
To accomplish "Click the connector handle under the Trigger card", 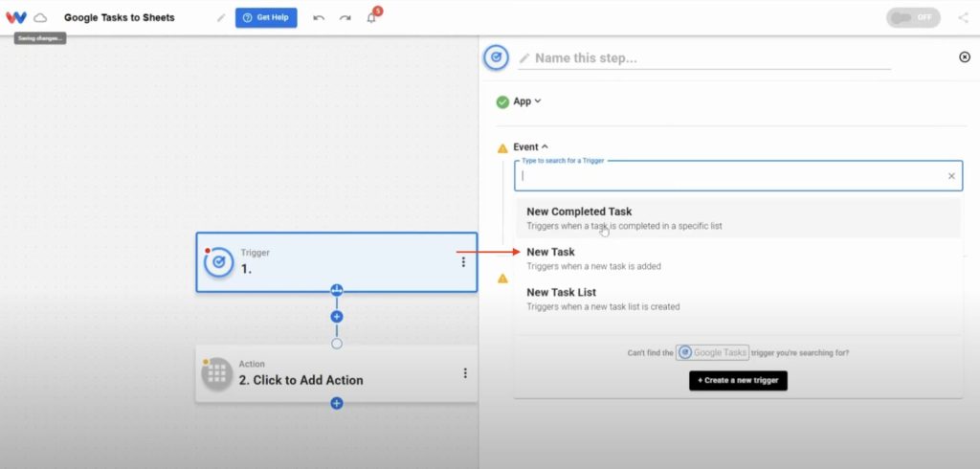I will 337,290.
